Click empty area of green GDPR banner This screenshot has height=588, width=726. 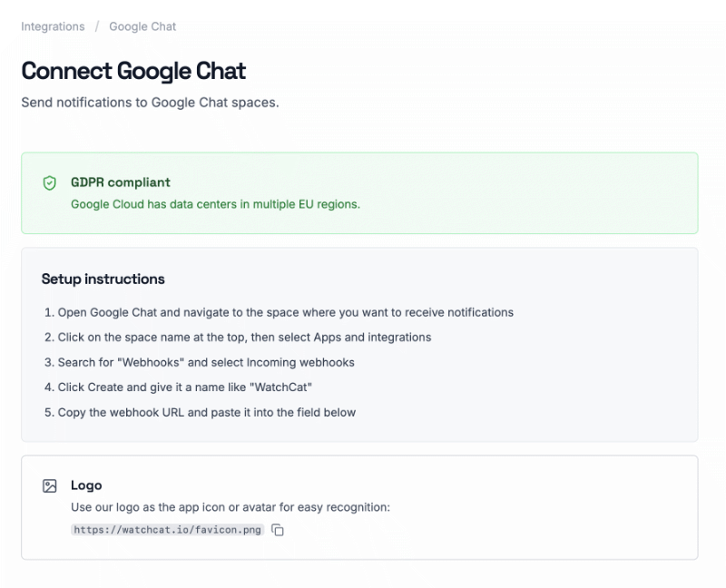533,193
